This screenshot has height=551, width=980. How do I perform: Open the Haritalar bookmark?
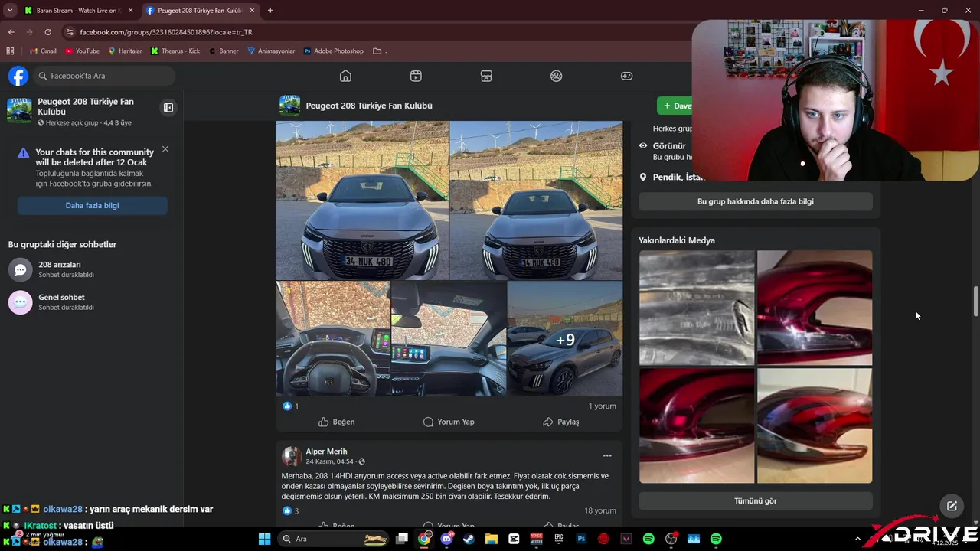pos(125,51)
